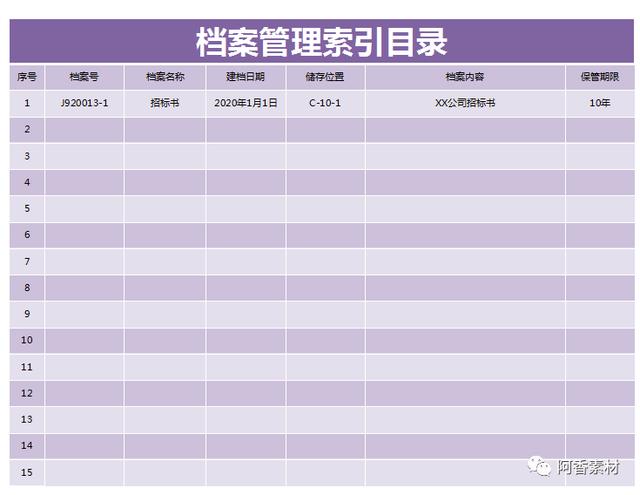640x495 pixels.
Task: Click the 档案号 column header
Action: (x=84, y=77)
